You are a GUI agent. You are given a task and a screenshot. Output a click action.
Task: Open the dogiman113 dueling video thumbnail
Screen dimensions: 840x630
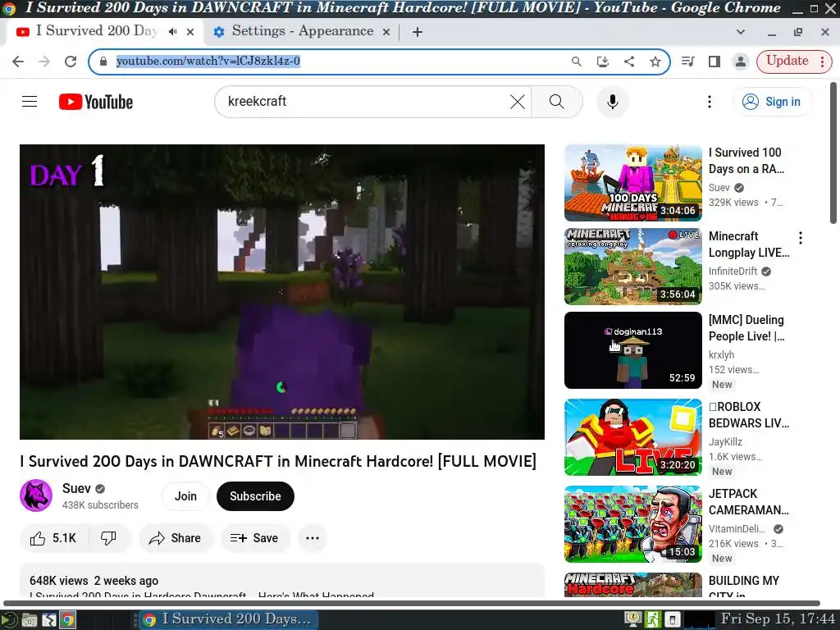[x=632, y=349]
